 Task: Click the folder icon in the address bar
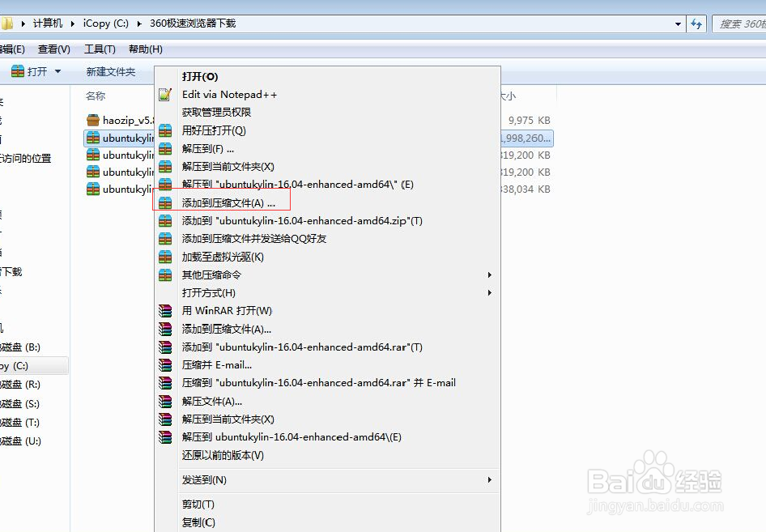(x=6, y=23)
